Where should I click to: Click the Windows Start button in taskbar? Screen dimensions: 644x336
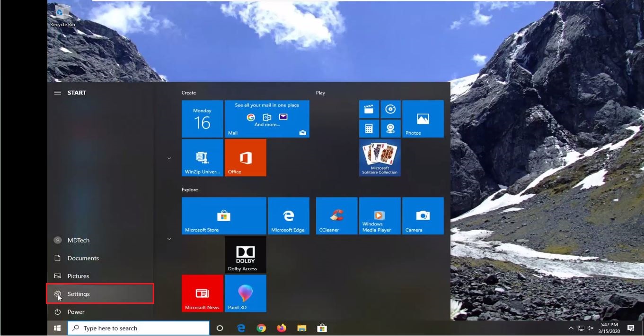[57, 328]
